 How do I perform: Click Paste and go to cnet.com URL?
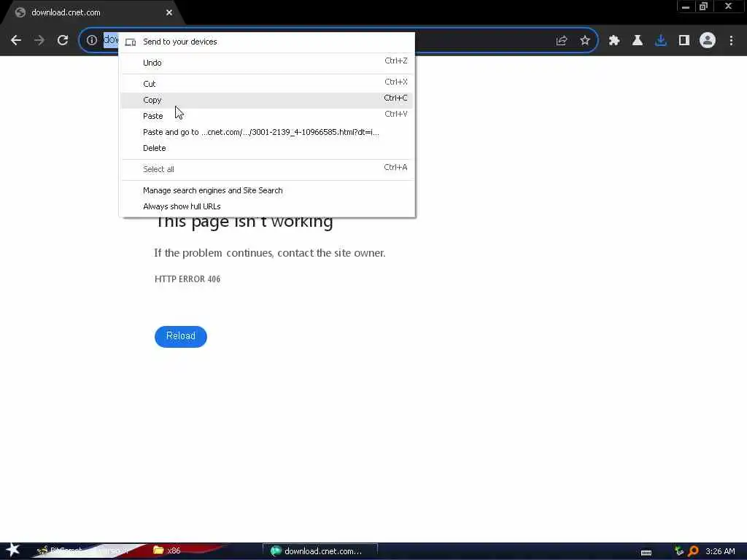pos(266,133)
